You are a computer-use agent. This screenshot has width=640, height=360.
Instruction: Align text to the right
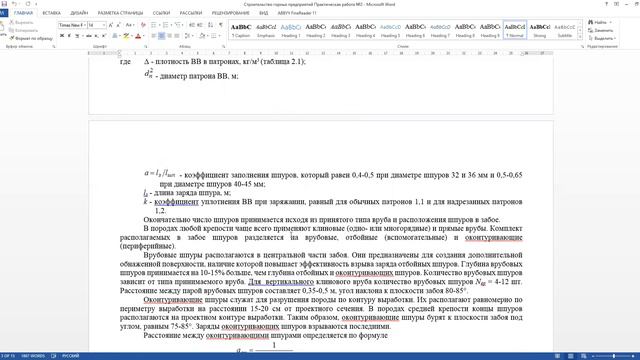click(x=169, y=36)
